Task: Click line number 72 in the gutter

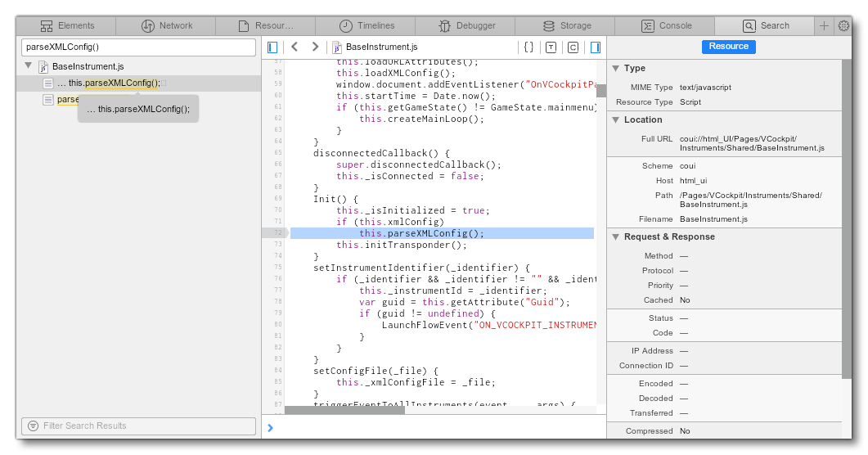Action: click(x=277, y=233)
